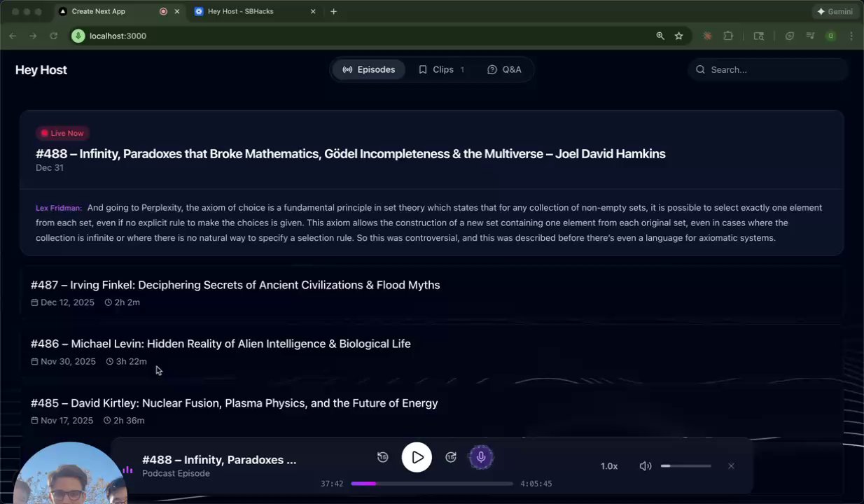Click the #488 title in player bar
864x504 pixels.
[219, 460]
